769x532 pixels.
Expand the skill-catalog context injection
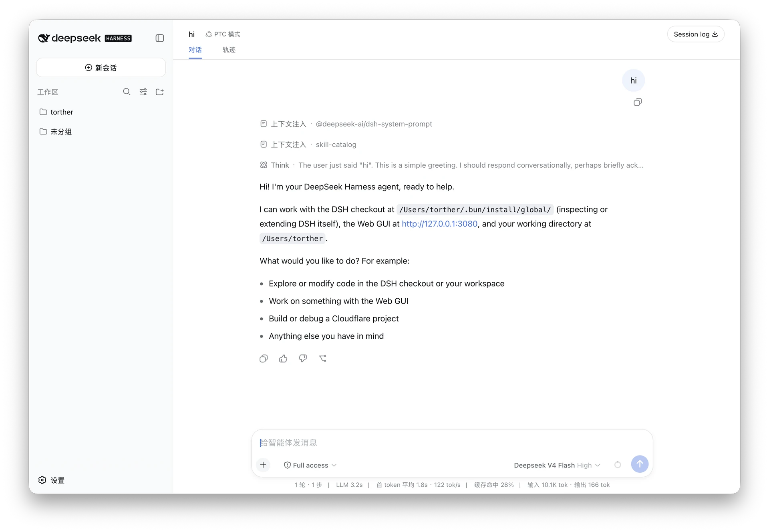308,144
